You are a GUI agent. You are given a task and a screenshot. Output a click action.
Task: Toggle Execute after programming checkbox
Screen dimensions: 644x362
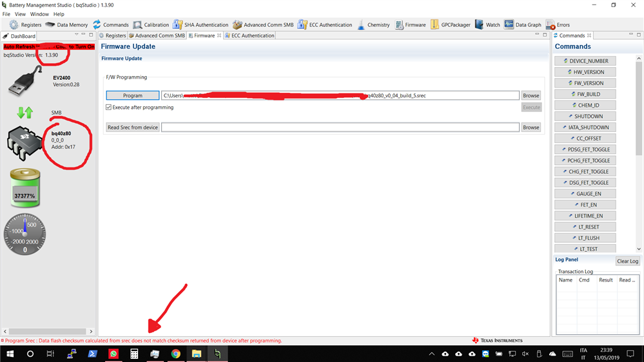coord(108,107)
